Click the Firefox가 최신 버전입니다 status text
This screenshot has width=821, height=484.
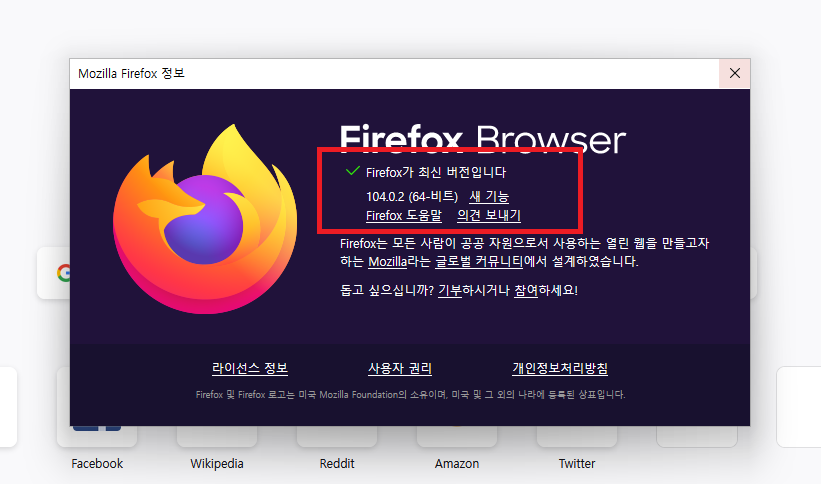click(436, 172)
